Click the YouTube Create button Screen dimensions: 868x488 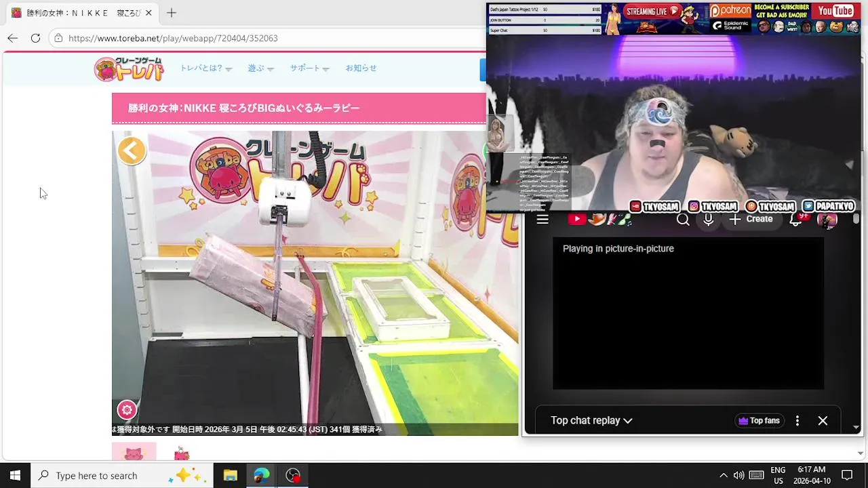click(751, 219)
